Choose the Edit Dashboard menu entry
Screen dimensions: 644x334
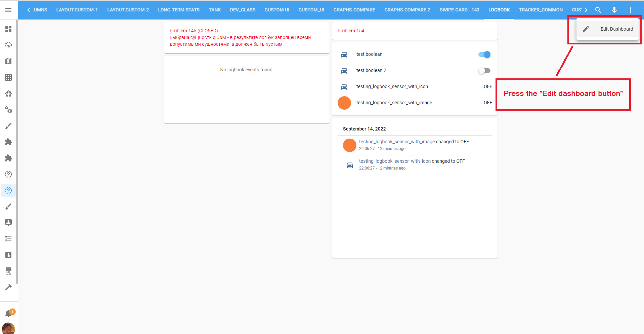click(607, 29)
